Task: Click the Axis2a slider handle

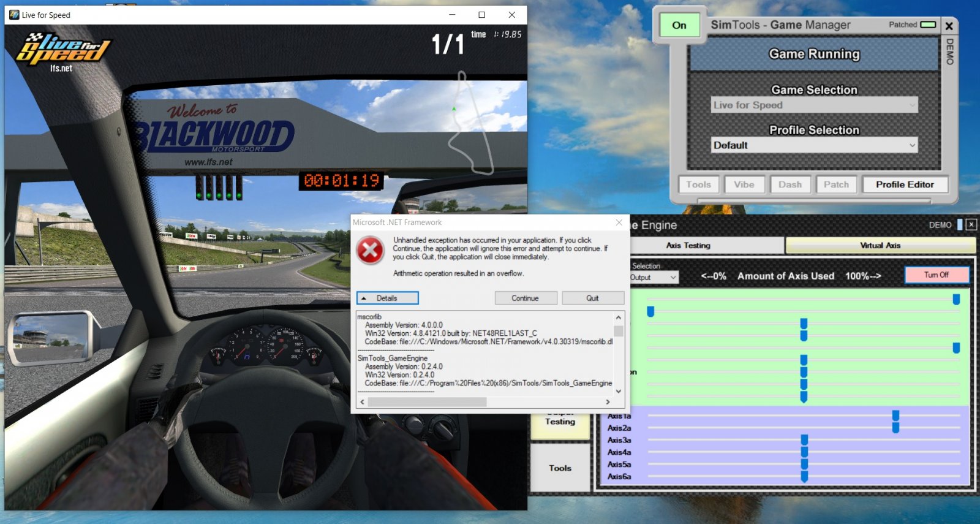Action: pyautogui.click(x=895, y=427)
